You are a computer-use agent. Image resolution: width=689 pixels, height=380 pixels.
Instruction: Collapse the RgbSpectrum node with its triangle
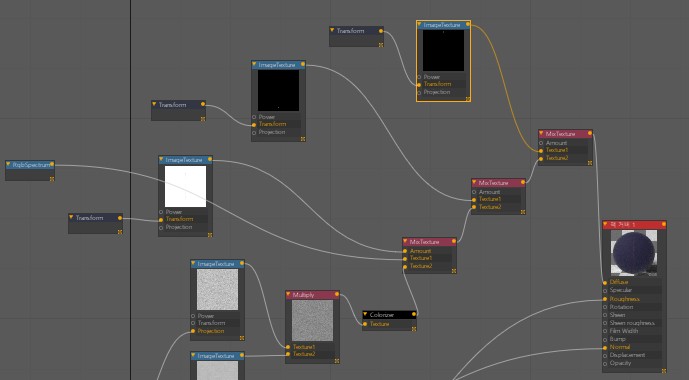[8, 164]
